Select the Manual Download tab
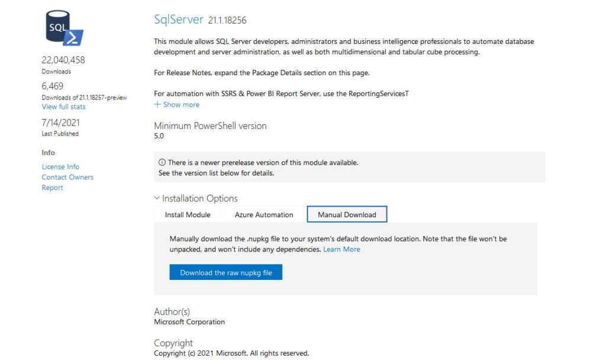The width and height of the screenshot is (606, 364). [x=347, y=215]
